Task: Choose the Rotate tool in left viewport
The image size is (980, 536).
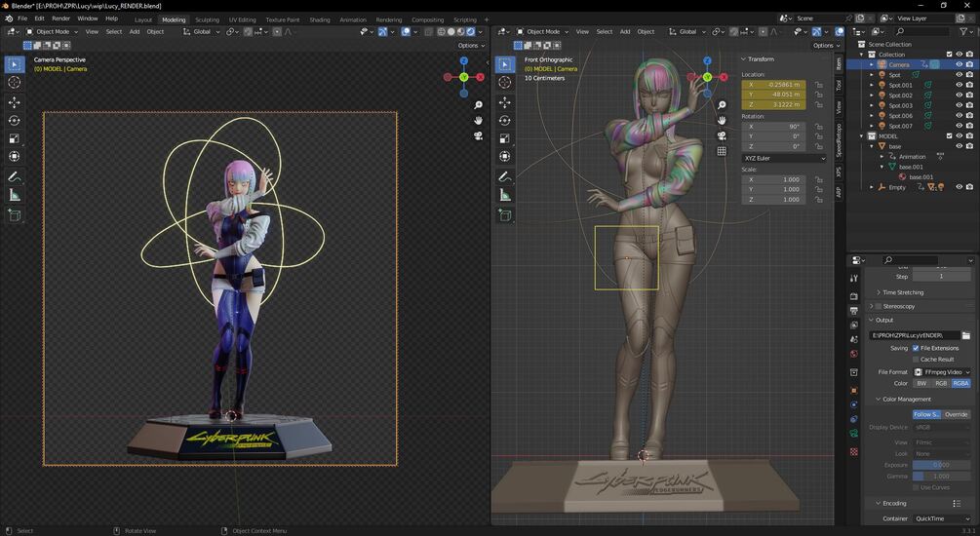Action: click(x=15, y=121)
